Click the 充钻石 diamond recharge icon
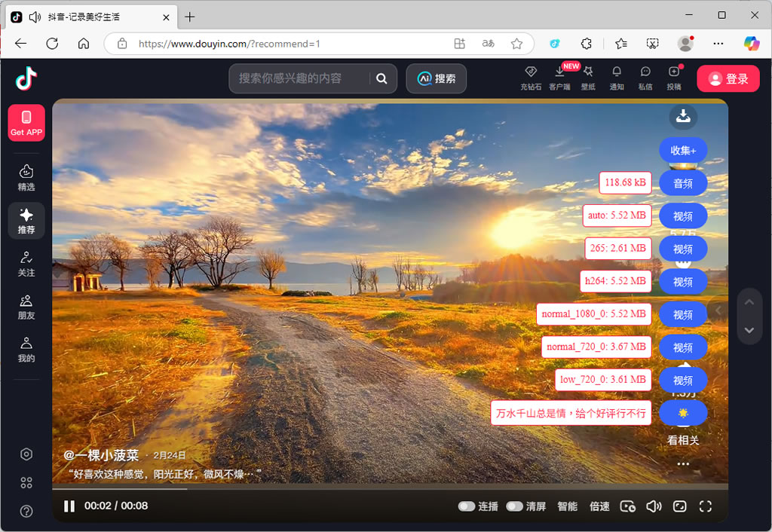 click(531, 72)
